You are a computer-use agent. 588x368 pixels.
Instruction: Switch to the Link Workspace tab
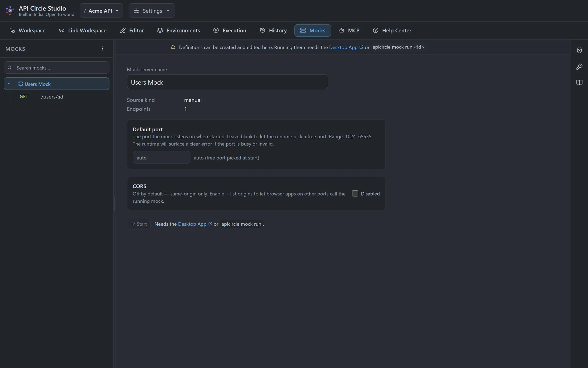coord(83,30)
